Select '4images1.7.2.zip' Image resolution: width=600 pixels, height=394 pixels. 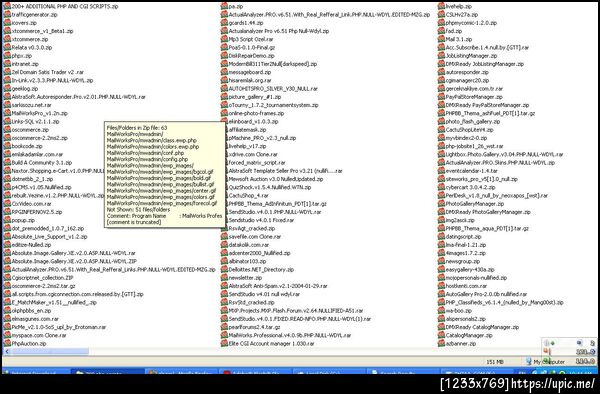coord(466,253)
